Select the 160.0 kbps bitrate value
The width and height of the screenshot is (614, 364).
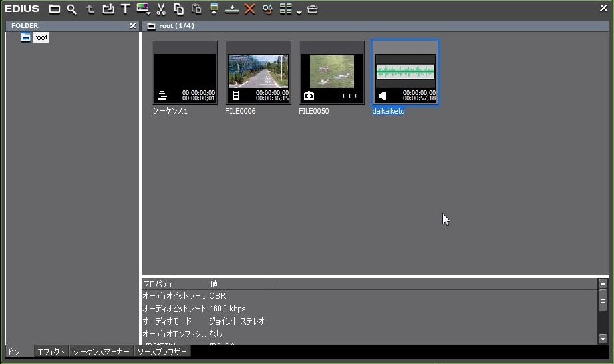coord(228,309)
